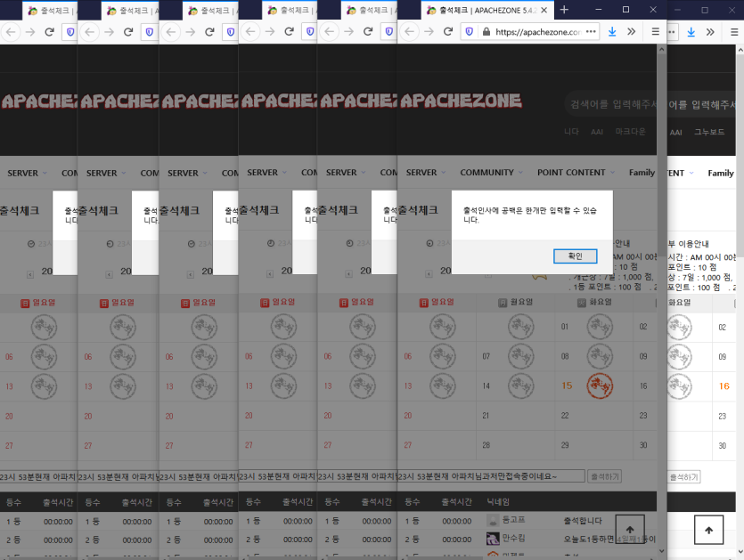
Task: Open the AAI link in the front window
Action: tap(596, 132)
